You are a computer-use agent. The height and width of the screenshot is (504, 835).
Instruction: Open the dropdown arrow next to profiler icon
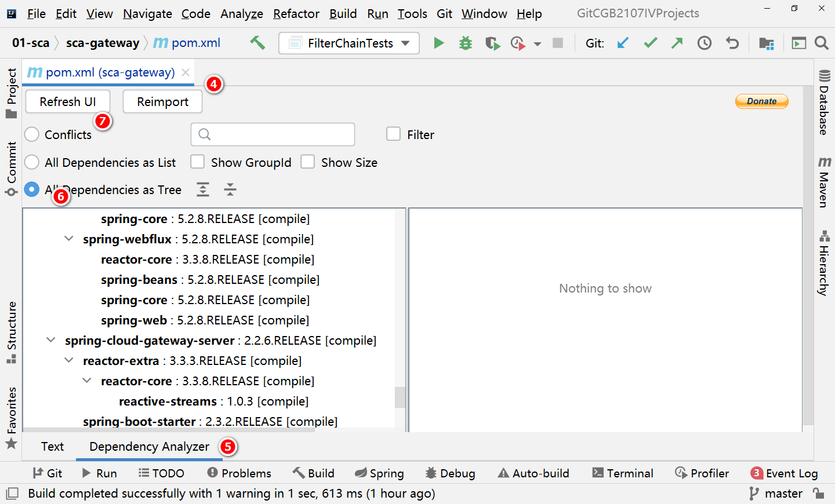tap(538, 43)
